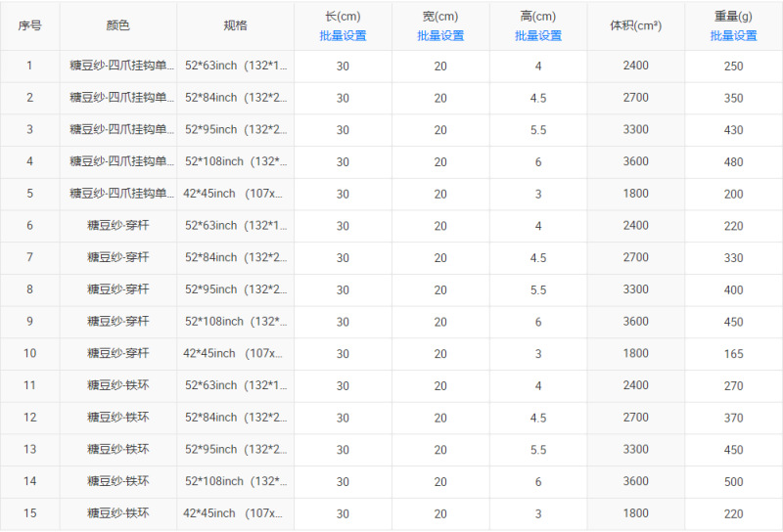Edit the width field in row 1
This screenshot has height=532, width=783.
coord(440,66)
